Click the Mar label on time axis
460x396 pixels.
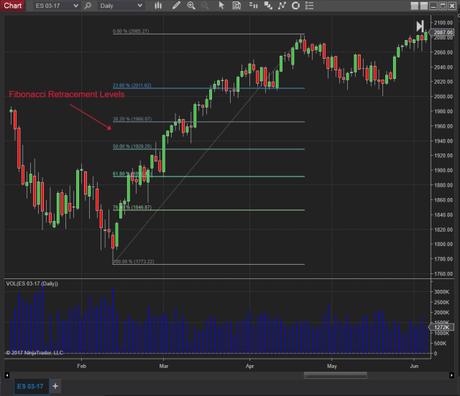coord(163,366)
